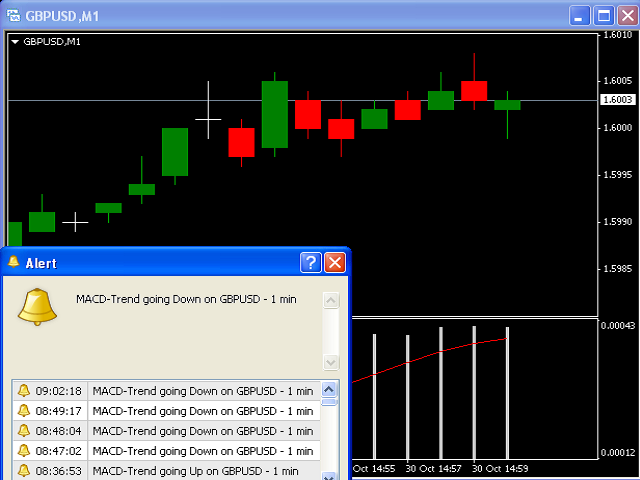This screenshot has width=640, height=480.
Task: Minimize the GBPUSD,M1 chart window
Action: pyautogui.click(x=579, y=16)
